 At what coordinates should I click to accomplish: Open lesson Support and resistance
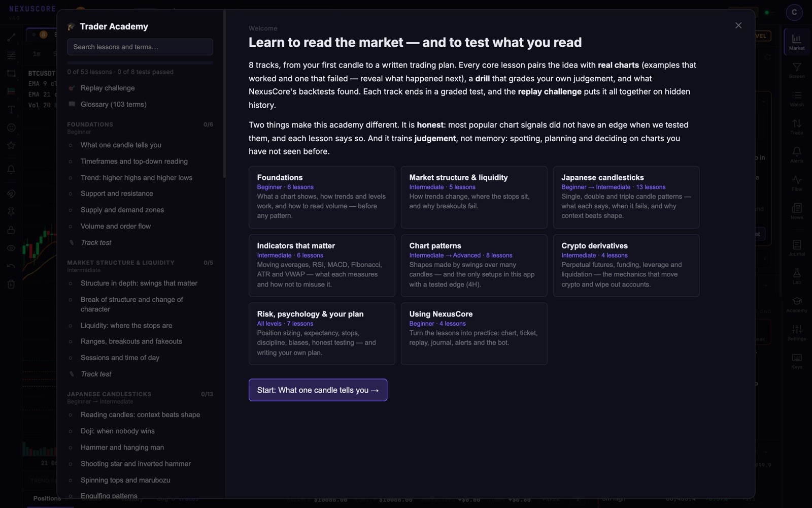click(x=140, y=194)
